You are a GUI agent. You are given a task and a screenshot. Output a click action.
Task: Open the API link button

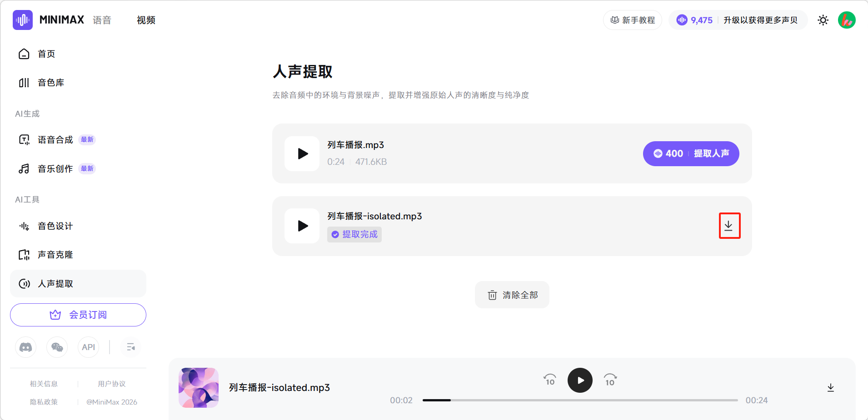click(88, 347)
